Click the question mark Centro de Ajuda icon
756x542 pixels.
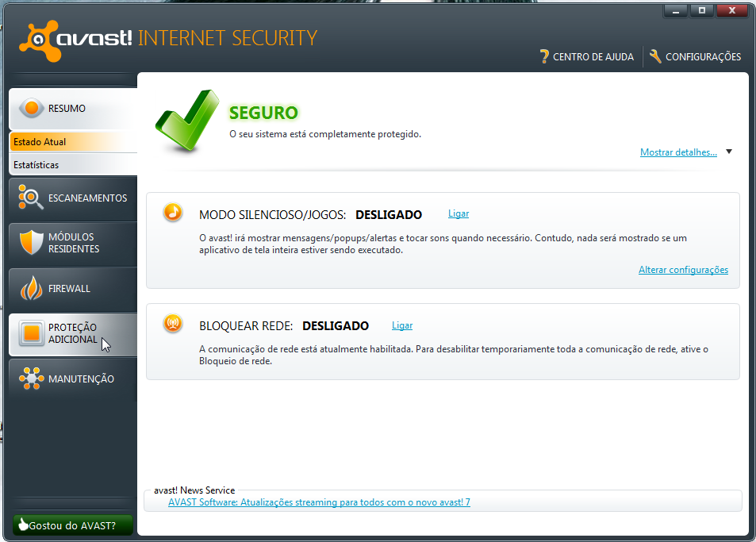click(x=544, y=56)
